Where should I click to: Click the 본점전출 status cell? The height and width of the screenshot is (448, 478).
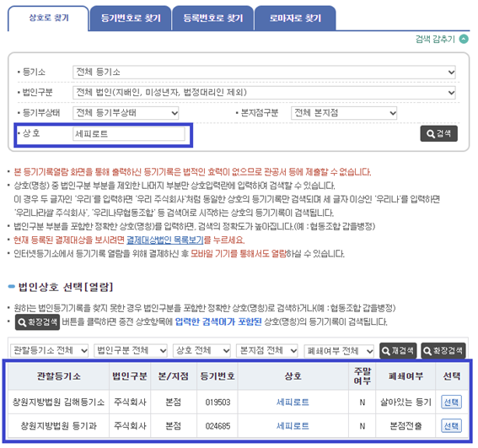(405, 426)
